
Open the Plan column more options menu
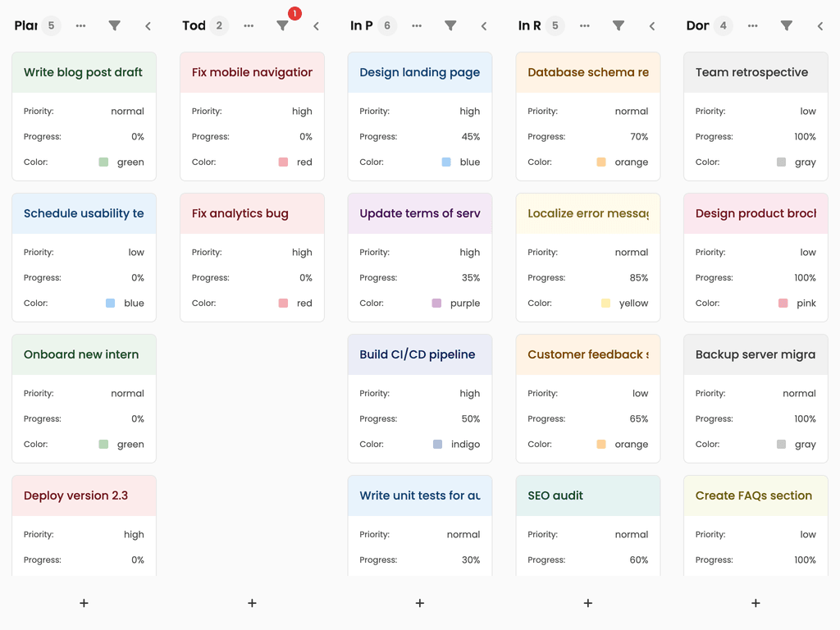click(80, 25)
